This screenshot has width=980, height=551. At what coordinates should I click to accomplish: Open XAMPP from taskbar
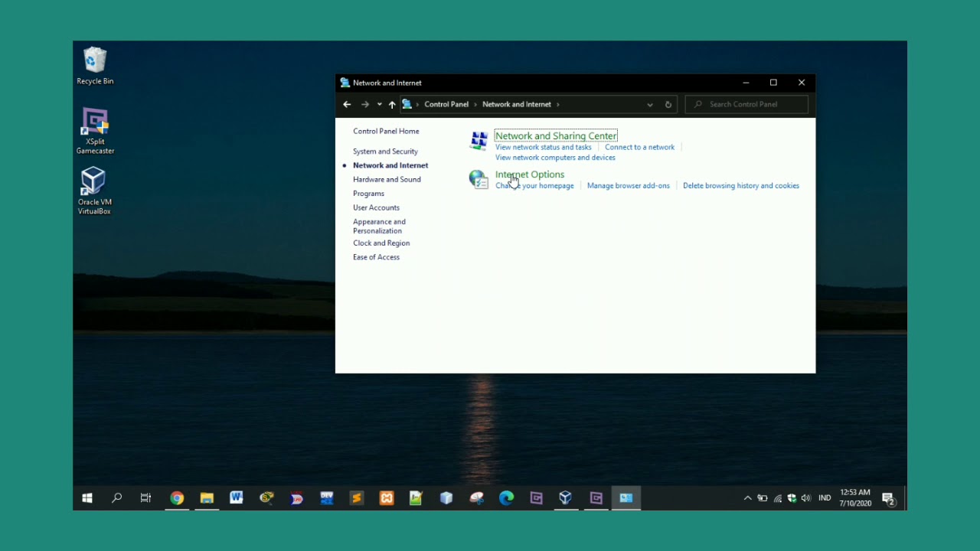click(387, 498)
